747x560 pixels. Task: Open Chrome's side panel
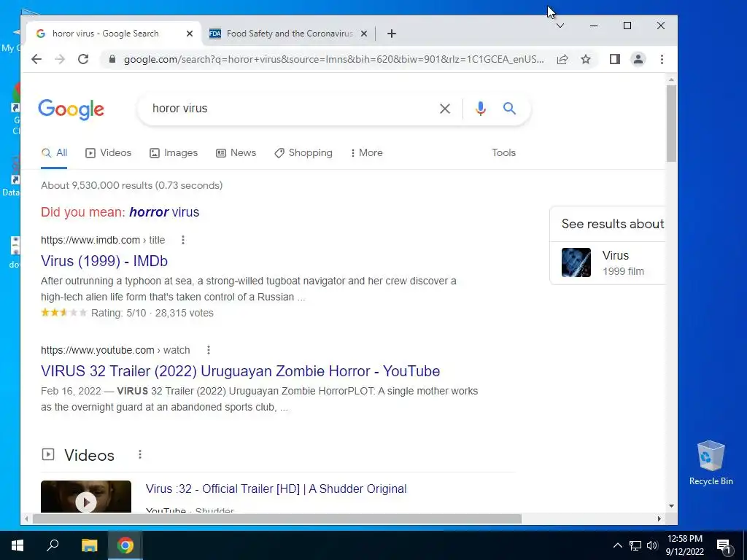pyautogui.click(x=614, y=59)
